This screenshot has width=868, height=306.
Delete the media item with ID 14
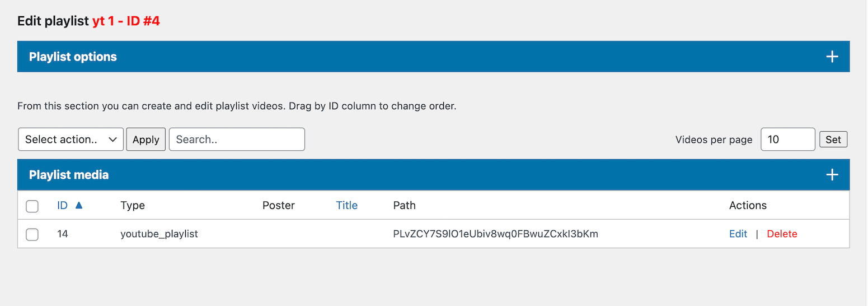click(782, 234)
